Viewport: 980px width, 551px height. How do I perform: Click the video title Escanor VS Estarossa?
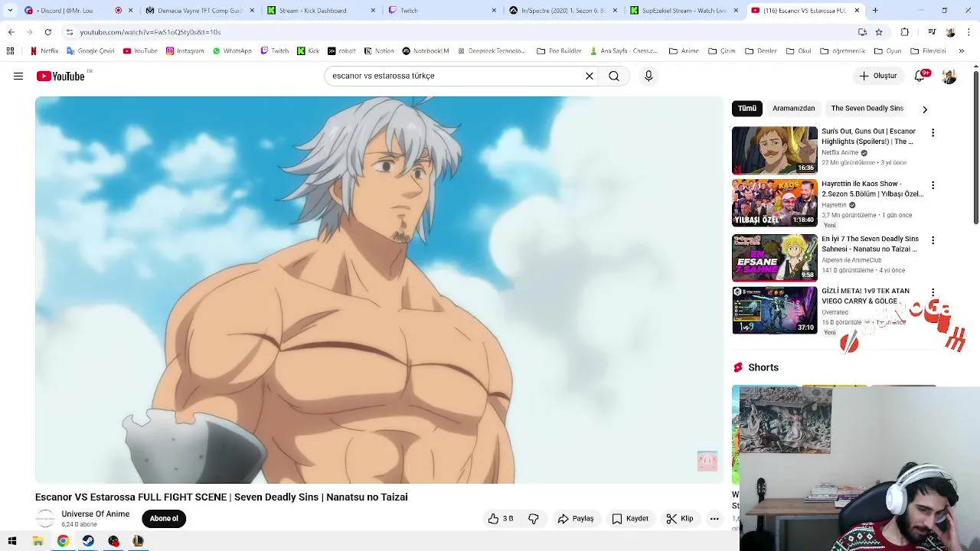[221, 497]
